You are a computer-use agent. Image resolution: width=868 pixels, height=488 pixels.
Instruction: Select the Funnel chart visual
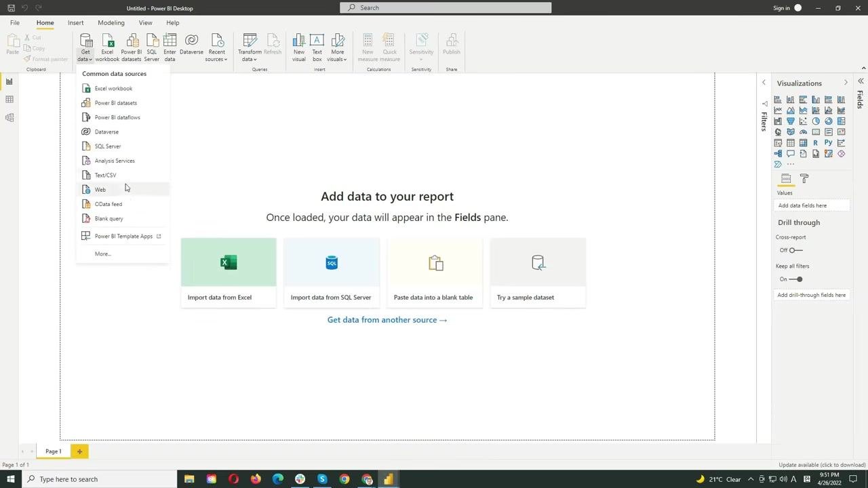(791, 121)
